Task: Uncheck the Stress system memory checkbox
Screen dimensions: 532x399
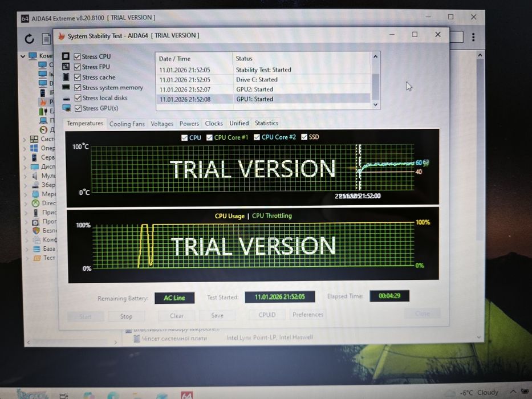Action: [78, 88]
